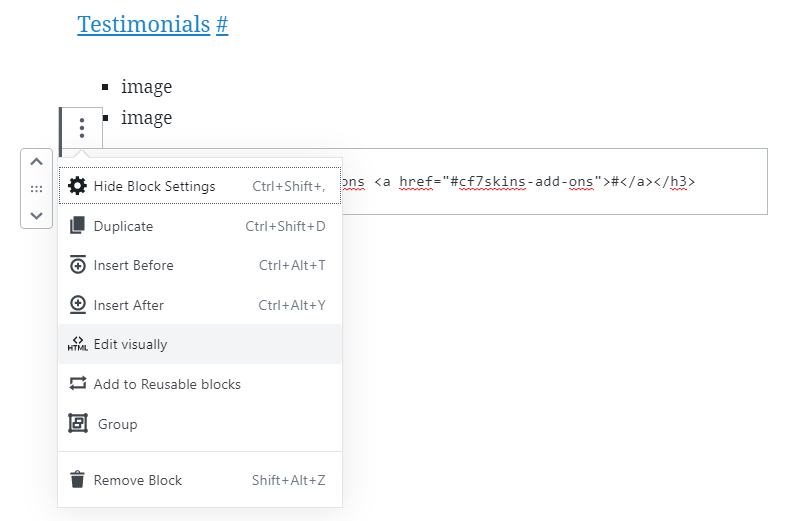Click the gear icon for Hide Block Settings
788x521 pixels.
coord(77,186)
